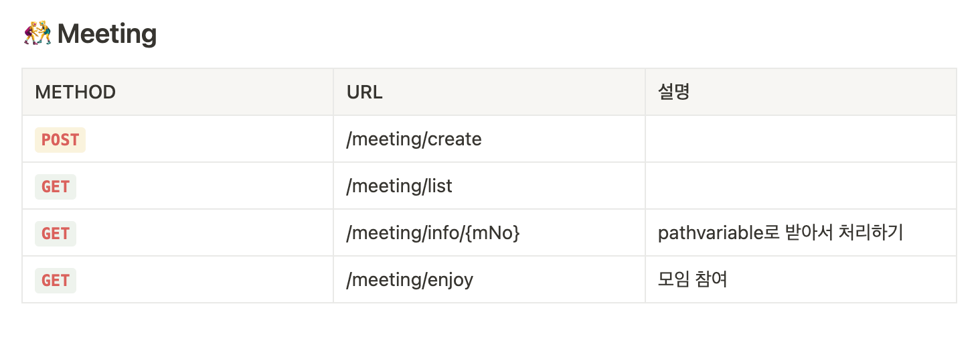
Task: Click the URL column header
Action: pos(489,92)
